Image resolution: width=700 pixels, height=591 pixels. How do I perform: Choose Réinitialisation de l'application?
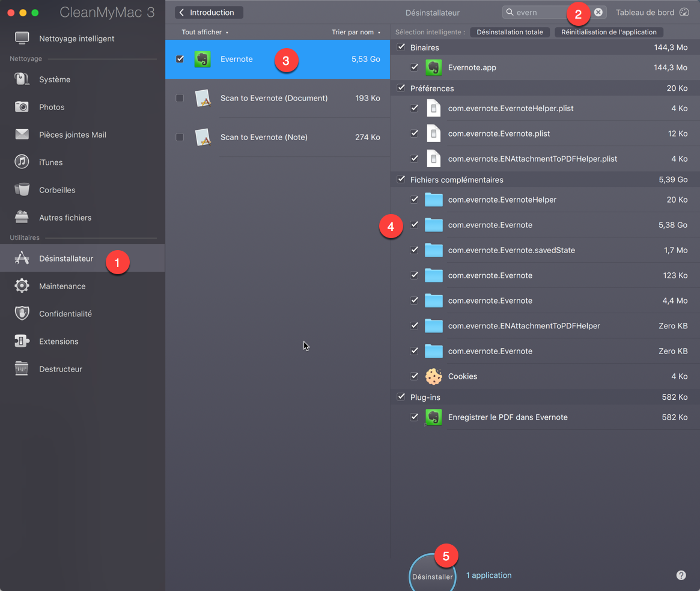[x=609, y=32]
